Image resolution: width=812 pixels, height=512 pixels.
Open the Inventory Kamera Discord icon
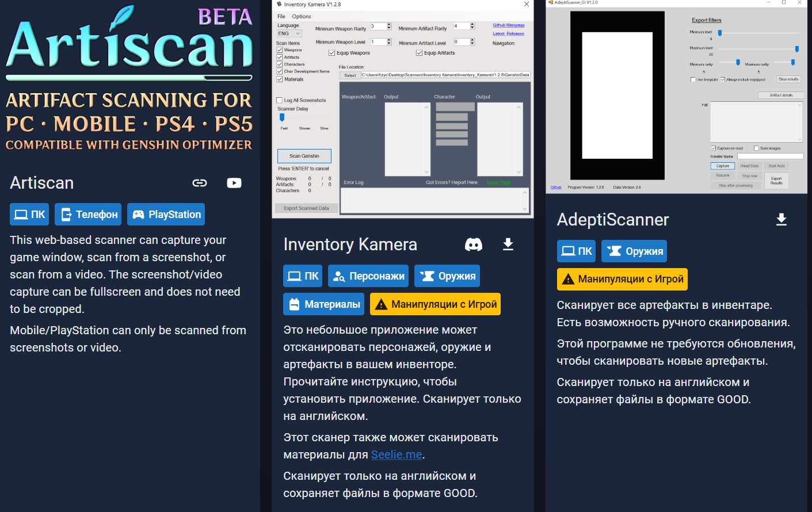coord(474,244)
